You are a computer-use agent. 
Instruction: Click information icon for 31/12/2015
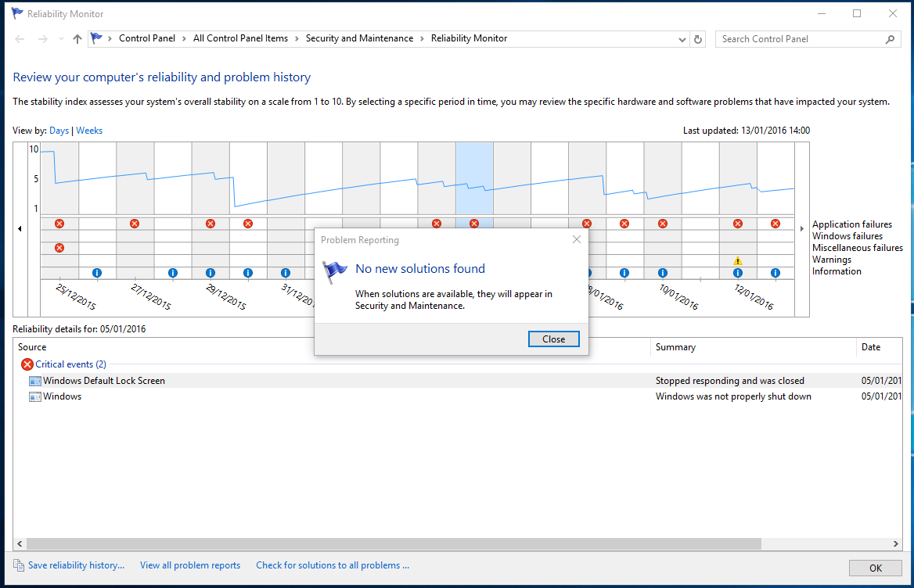286,272
